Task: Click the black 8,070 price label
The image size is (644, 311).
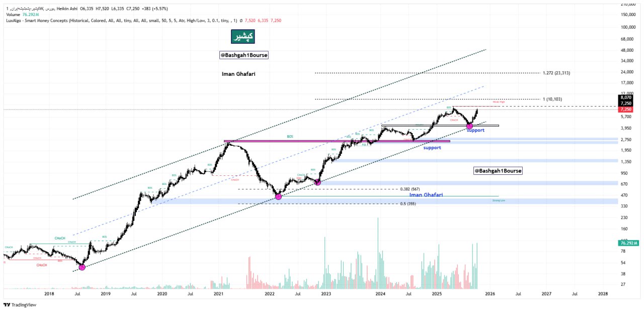Action: 626,97
